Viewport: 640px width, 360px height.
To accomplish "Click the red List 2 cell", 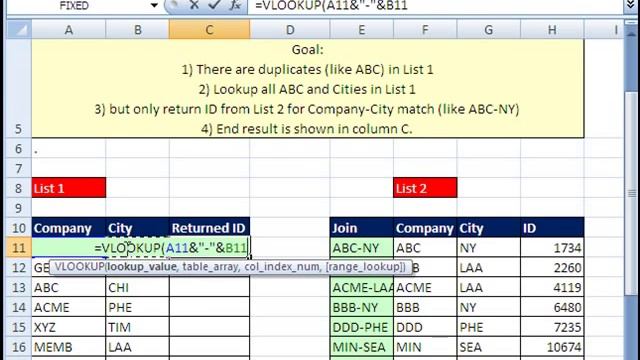I will click(x=425, y=188).
